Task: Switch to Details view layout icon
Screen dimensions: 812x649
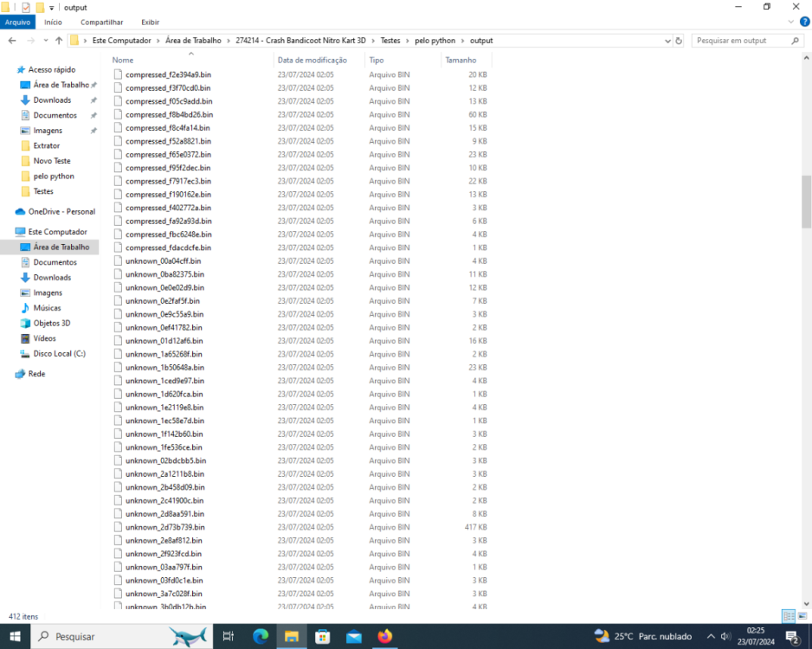Action: coord(787,616)
